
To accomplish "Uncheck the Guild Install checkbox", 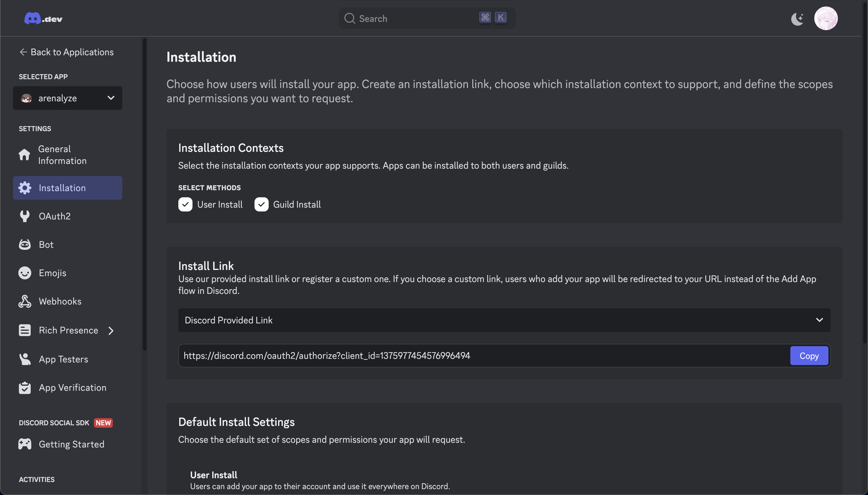I will pos(261,204).
